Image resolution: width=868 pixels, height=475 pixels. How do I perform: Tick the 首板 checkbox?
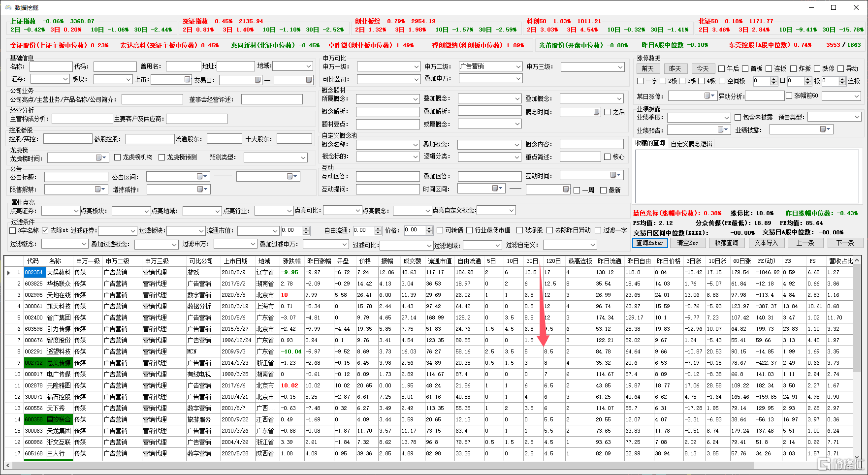745,69
